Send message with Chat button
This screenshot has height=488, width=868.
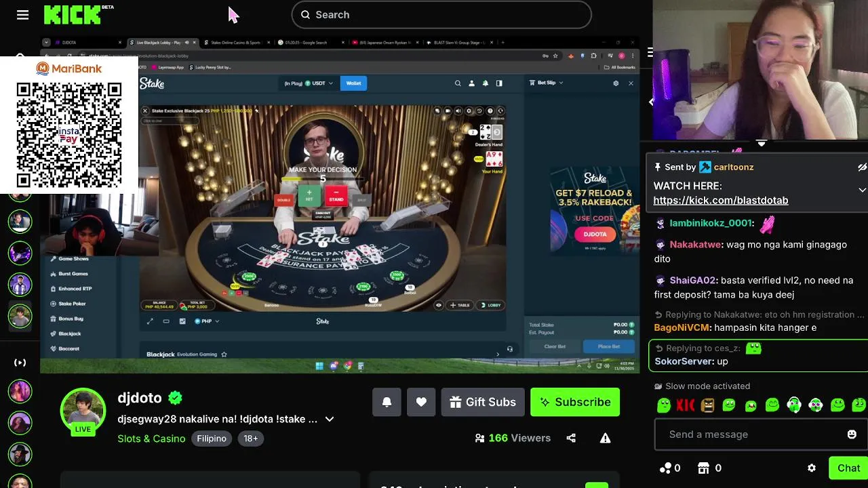(x=848, y=468)
